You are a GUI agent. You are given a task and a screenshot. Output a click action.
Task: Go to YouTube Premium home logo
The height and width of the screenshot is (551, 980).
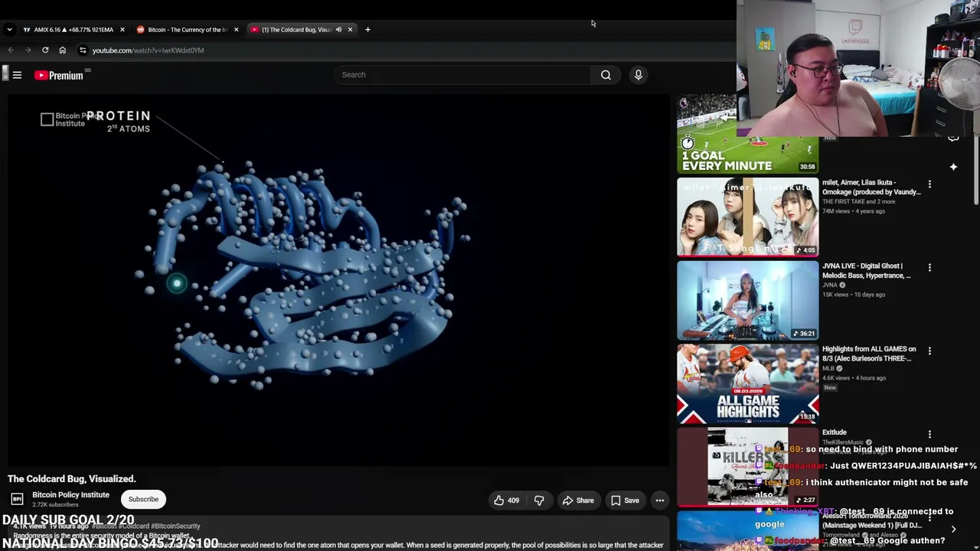point(59,75)
